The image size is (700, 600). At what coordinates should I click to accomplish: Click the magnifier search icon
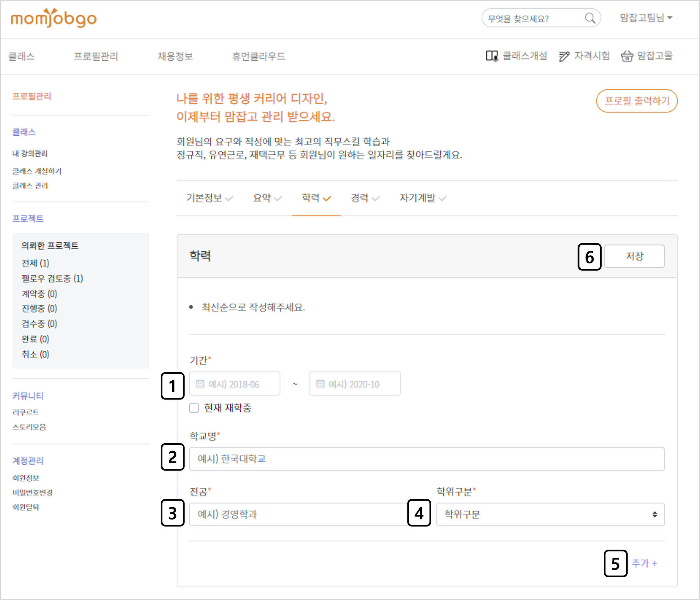[590, 18]
